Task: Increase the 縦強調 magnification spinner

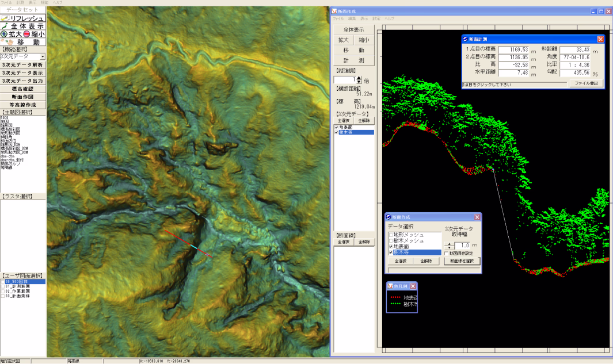Action: [x=360, y=78]
